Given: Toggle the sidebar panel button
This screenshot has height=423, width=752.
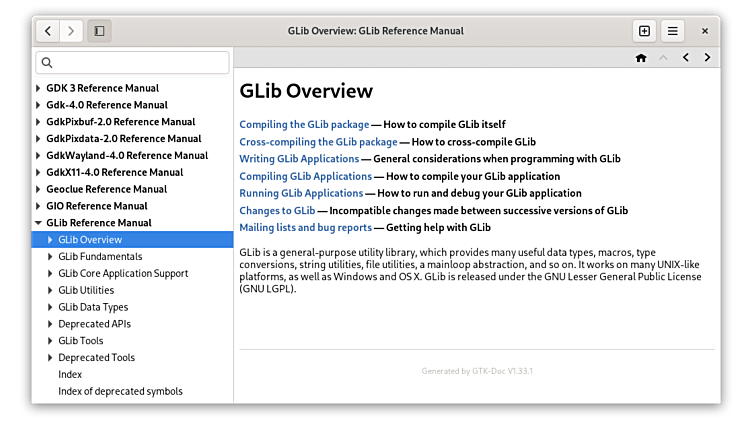Looking at the screenshot, I should [x=99, y=31].
